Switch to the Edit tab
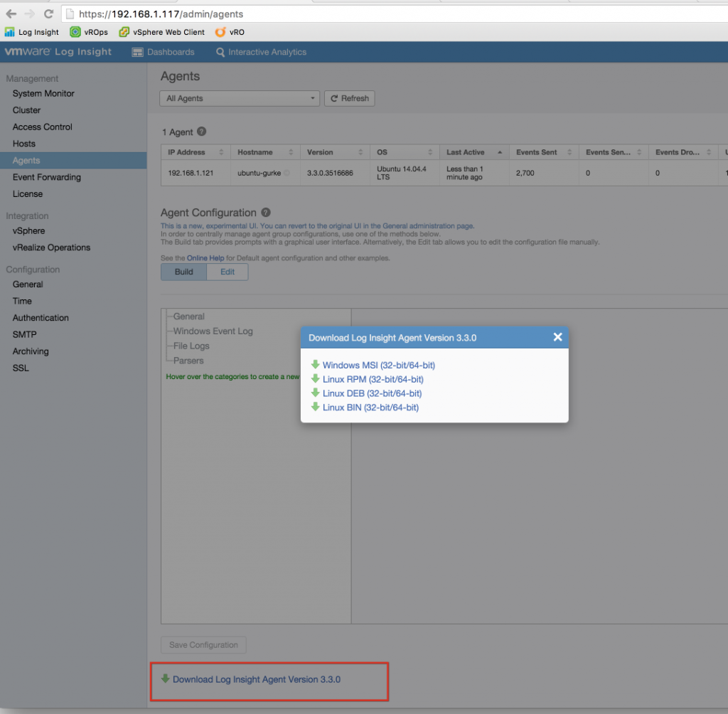728x714 pixels. 227,272
